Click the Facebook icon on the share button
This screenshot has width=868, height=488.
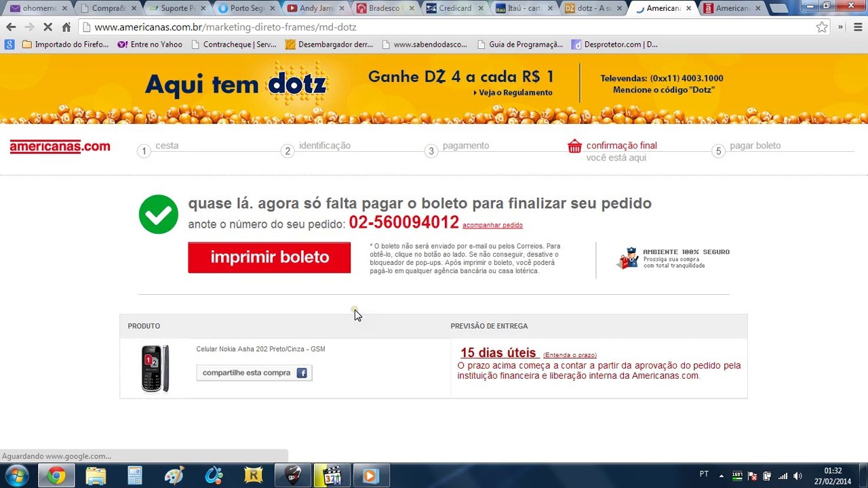tap(302, 373)
